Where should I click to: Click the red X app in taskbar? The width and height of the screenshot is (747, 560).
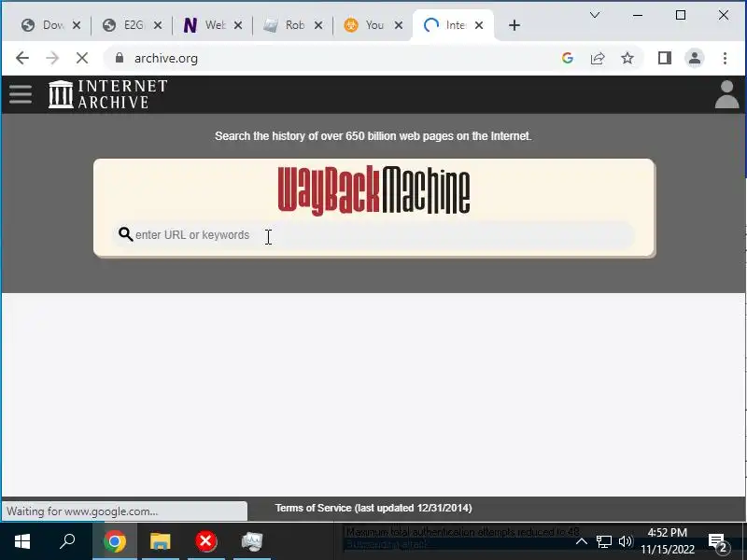205,541
